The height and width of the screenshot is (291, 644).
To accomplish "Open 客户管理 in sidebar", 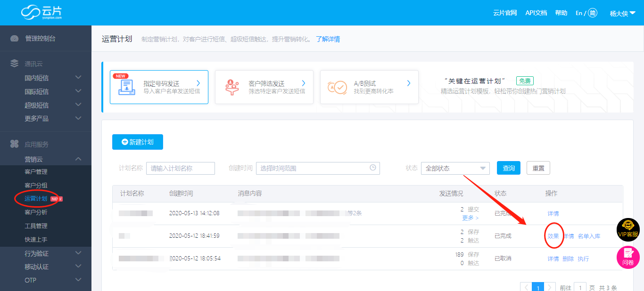I will pos(36,172).
